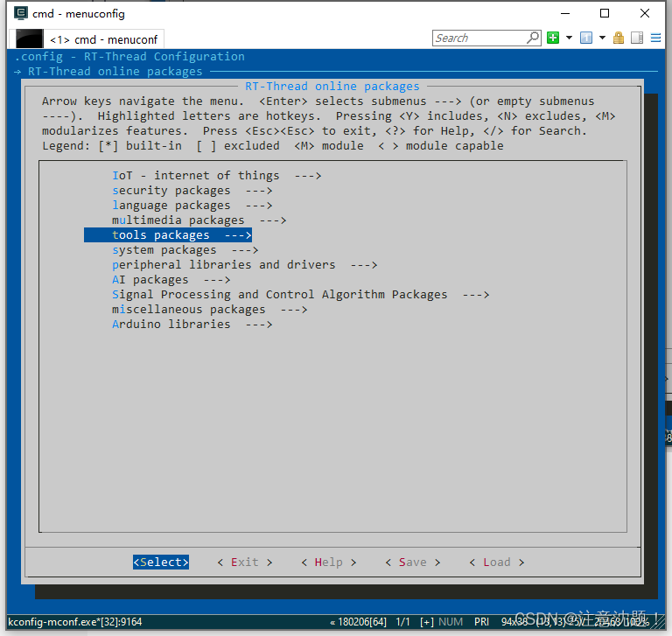Click the PRI status indicator
672x636 pixels.
[482, 622]
